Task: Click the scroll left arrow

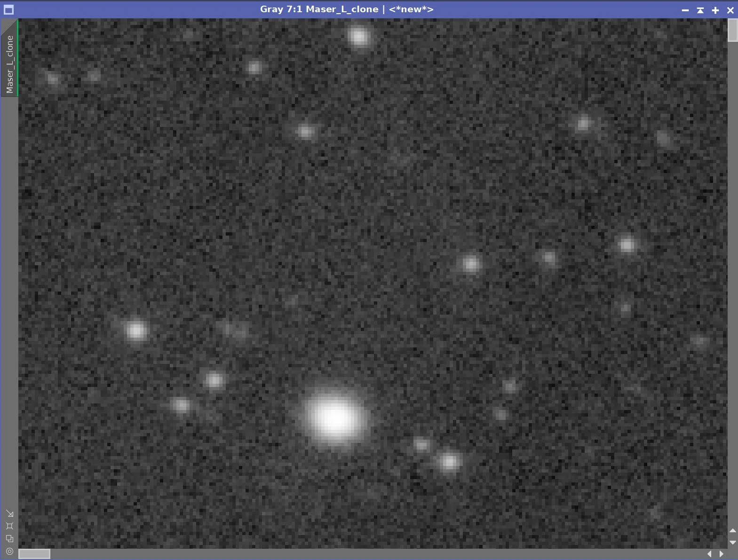Action: click(710, 554)
